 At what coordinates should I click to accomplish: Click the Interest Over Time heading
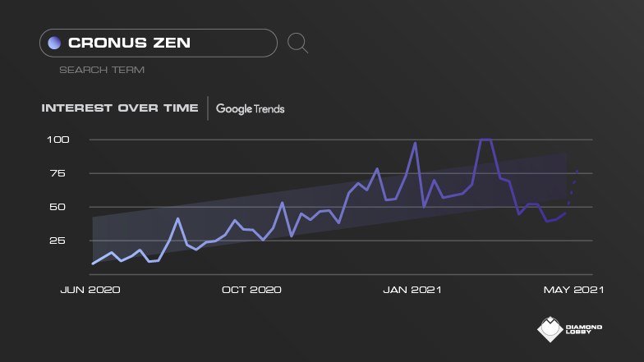(x=120, y=108)
